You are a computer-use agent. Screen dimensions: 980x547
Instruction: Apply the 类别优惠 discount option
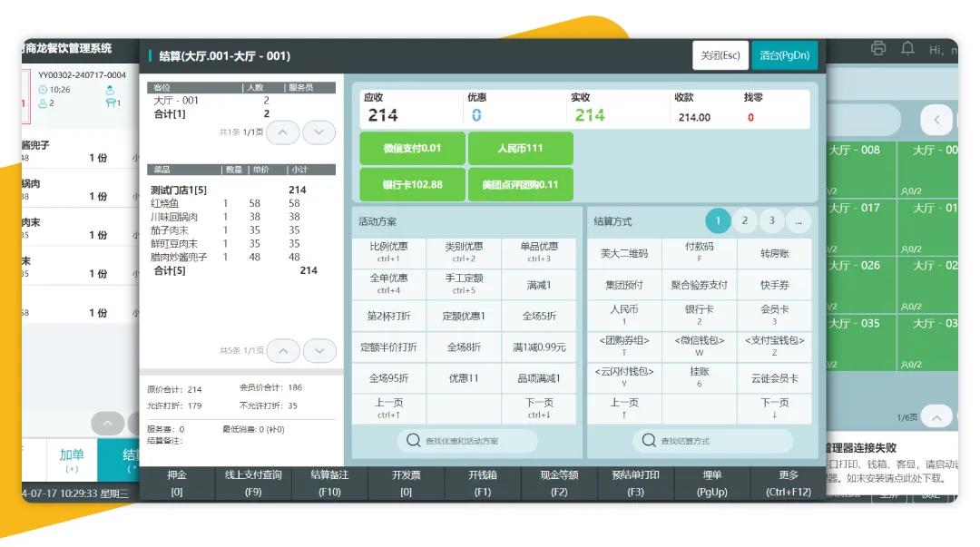pyautogui.click(x=464, y=252)
